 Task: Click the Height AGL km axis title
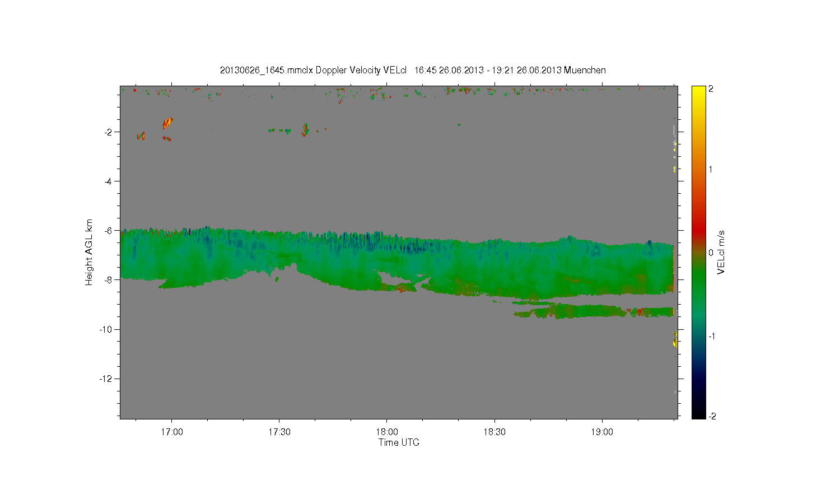[89, 253]
